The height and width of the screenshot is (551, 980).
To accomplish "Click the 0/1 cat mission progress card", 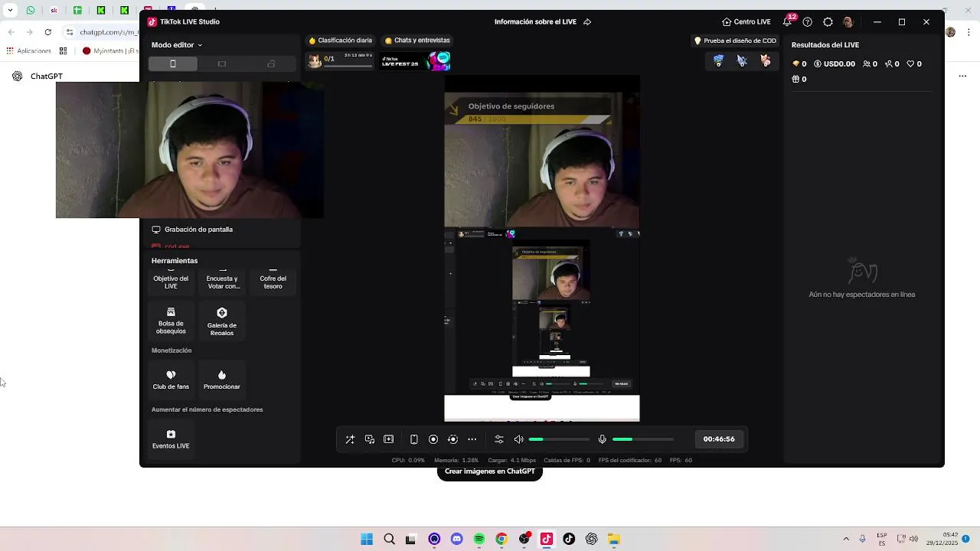I will click(x=341, y=60).
